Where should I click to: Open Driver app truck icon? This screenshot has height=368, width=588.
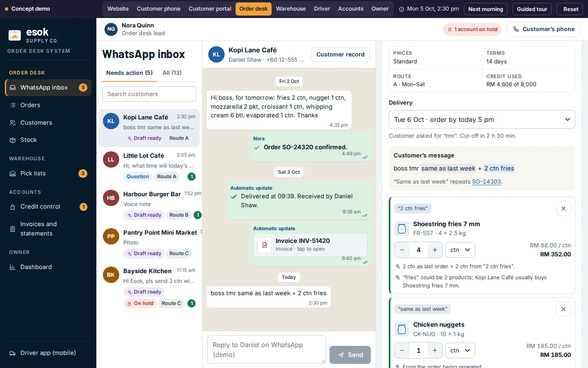point(13,353)
